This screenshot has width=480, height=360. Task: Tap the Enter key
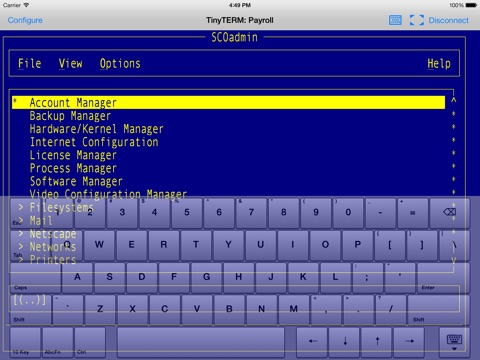(x=443, y=278)
